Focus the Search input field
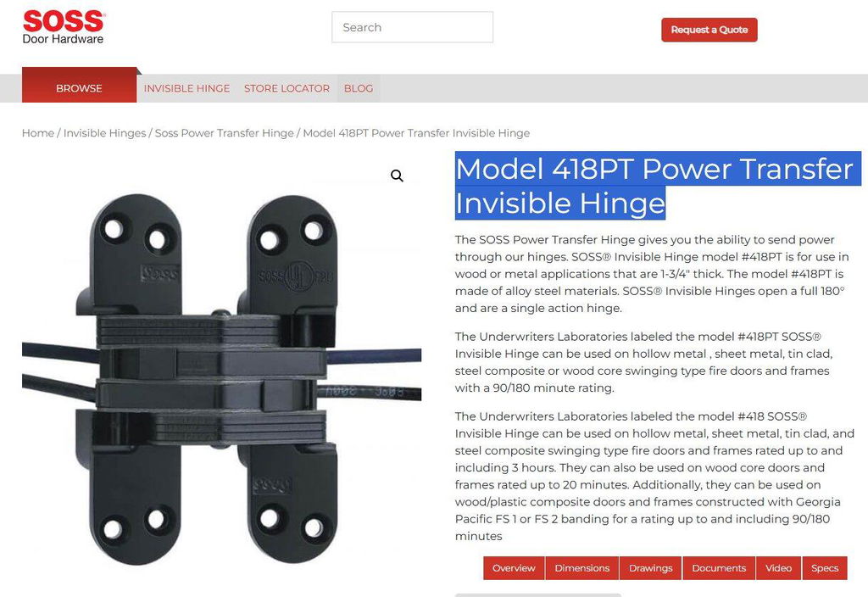The width and height of the screenshot is (868, 597). [x=413, y=27]
